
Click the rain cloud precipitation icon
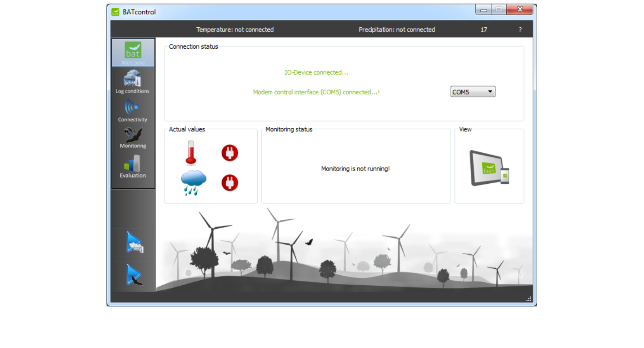(x=194, y=183)
